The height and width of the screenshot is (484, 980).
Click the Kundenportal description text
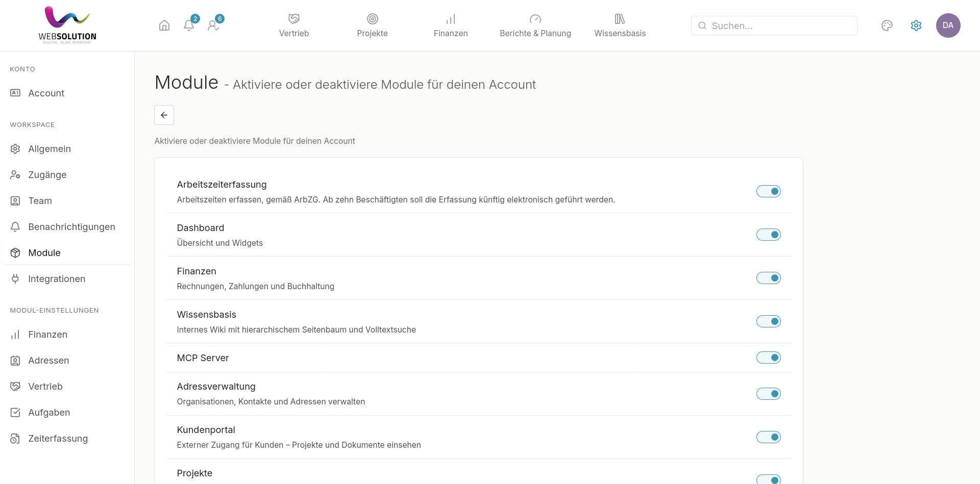299,445
